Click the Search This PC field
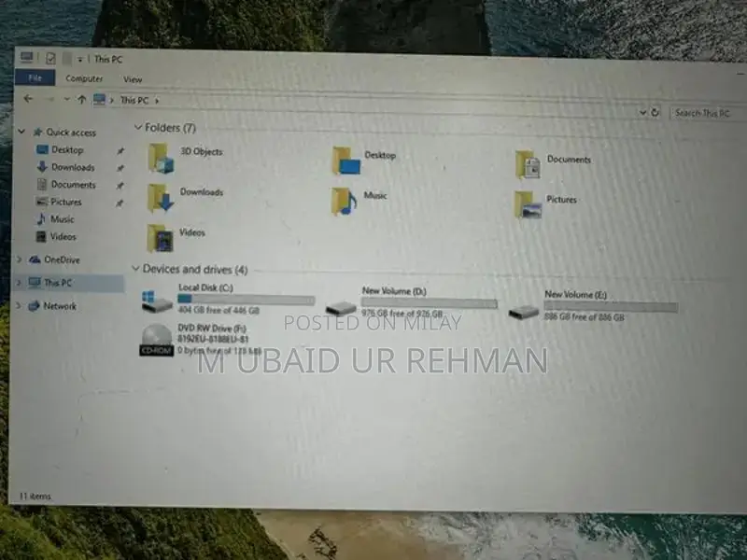The width and height of the screenshot is (747, 560). click(x=701, y=113)
